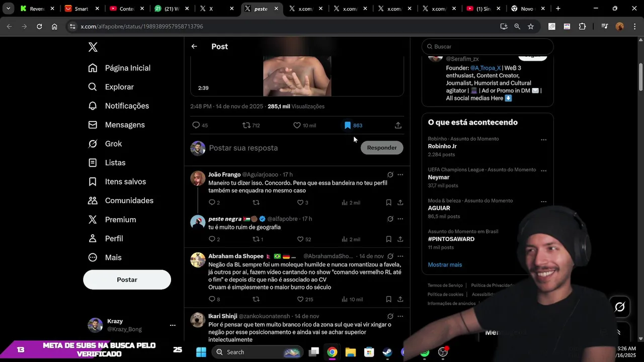Screen dimensions: 644x362
Task: Open video thumbnail at 2:39
Action: click(x=297, y=76)
